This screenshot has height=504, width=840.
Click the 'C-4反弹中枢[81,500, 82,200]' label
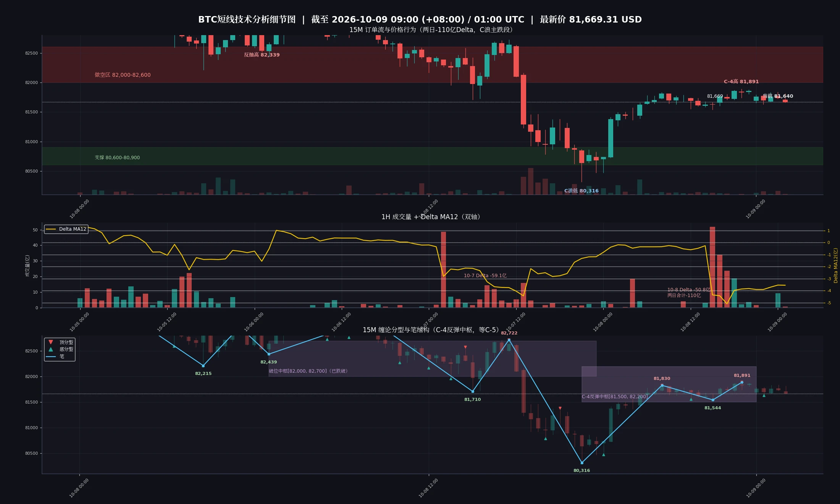tap(615, 397)
